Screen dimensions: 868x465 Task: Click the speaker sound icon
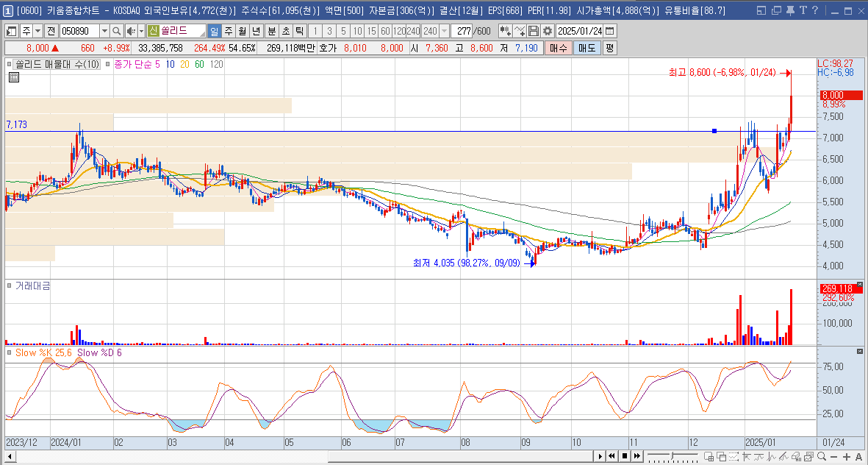click(x=131, y=30)
